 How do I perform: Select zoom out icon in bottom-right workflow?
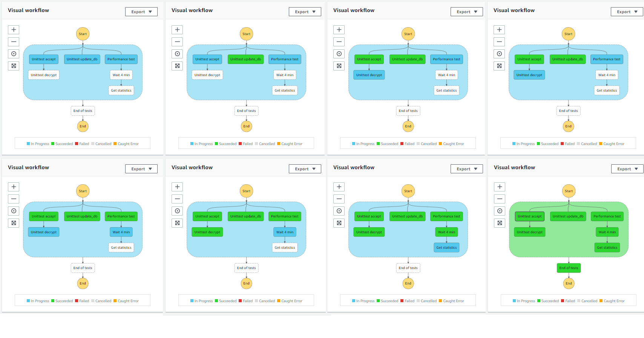[x=500, y=199]
